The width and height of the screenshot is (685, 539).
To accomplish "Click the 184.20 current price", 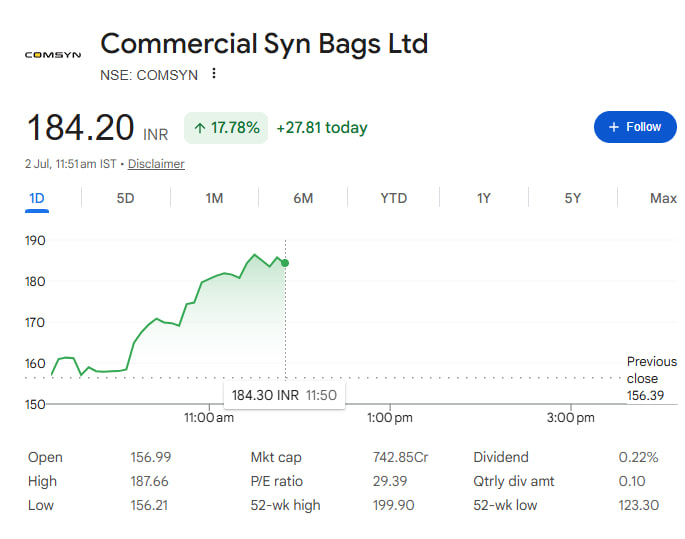I will [80, 128].
